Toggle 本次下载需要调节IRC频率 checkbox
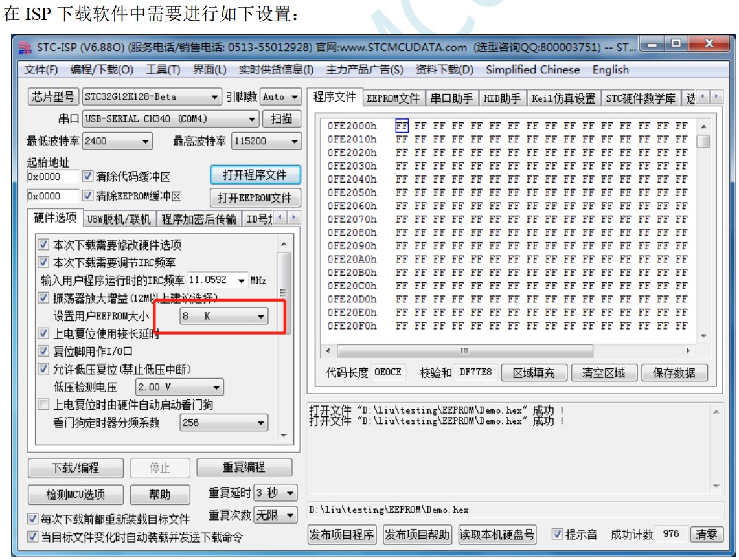The width and height of the screenshot is (739, 560). tap(43, 262)
